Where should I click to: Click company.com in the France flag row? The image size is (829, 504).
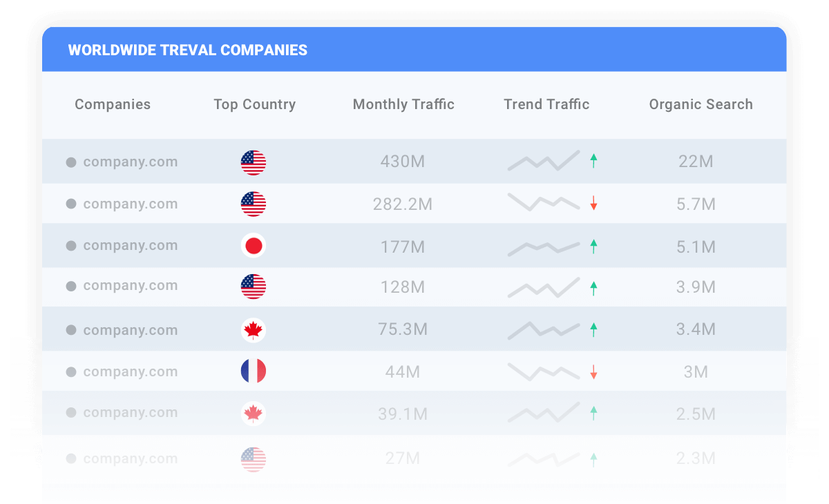click(x=130, y=371)
